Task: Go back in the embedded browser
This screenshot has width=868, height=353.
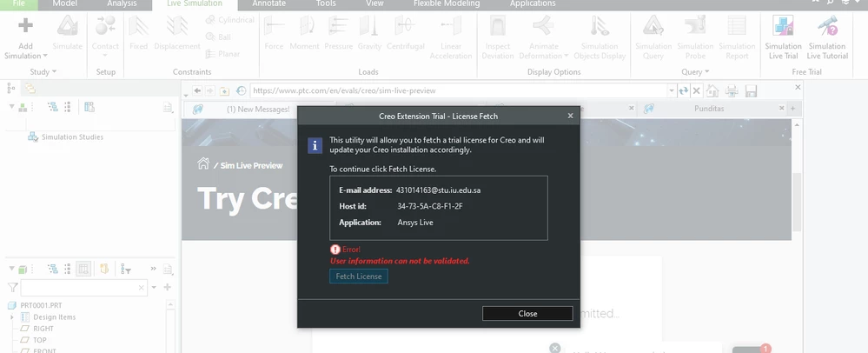Action: 197,91
